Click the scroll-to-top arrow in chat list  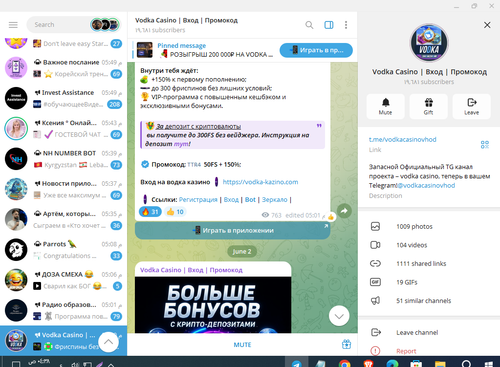coord(108,342)
